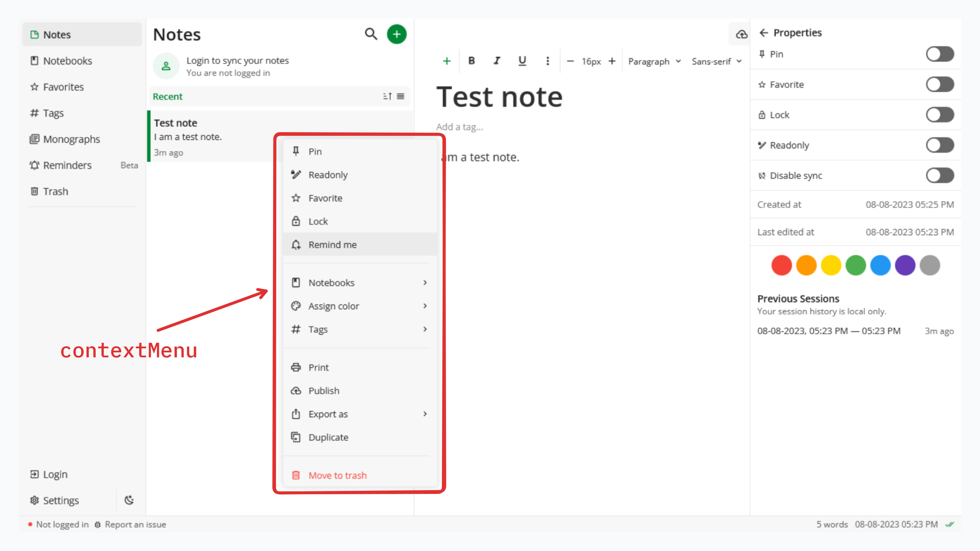Click the search magnifier icon
980x551 pixels.
(371, 34)
